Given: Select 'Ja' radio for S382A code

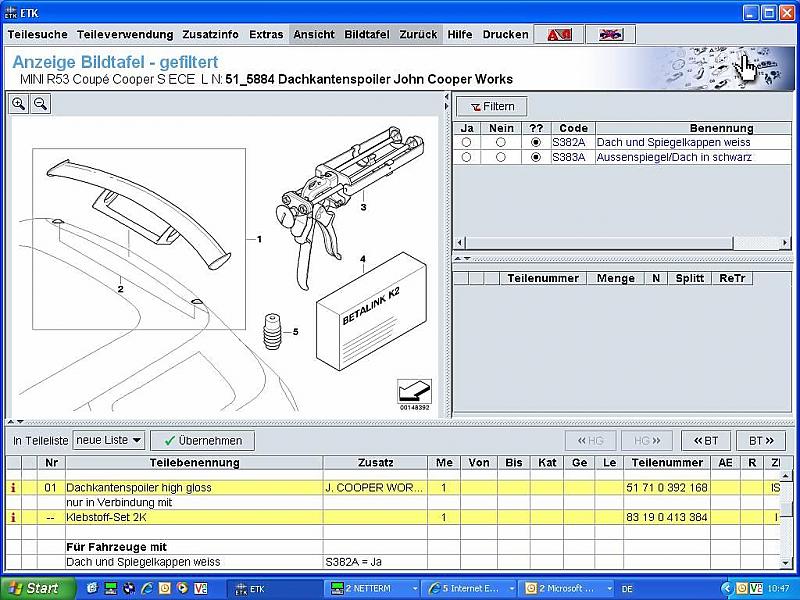Looking at the screenshot, I should pyautogui.click(x=466, y=143).
